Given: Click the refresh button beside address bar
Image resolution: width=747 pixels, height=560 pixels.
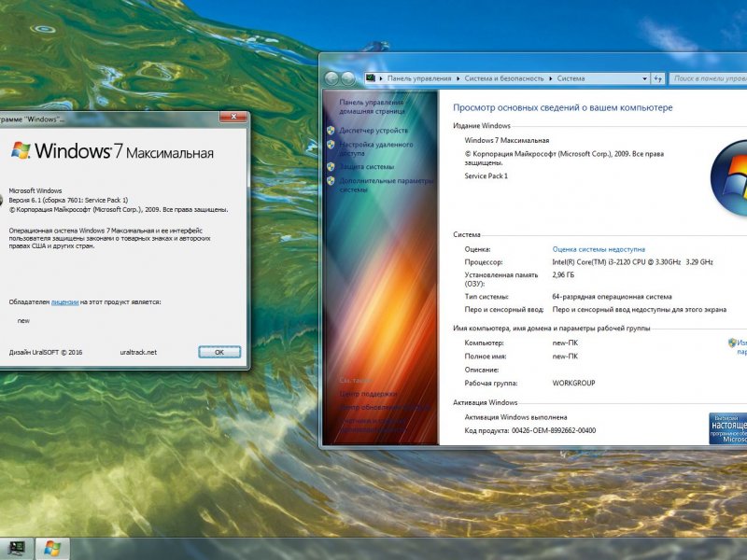Looking at the screenshot, I should pos(658,78).
